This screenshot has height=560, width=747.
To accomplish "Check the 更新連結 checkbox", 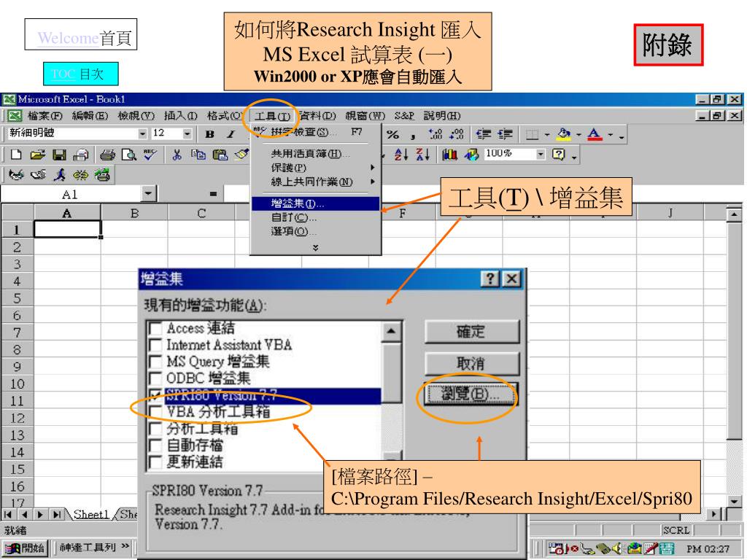I will [155, 462].
